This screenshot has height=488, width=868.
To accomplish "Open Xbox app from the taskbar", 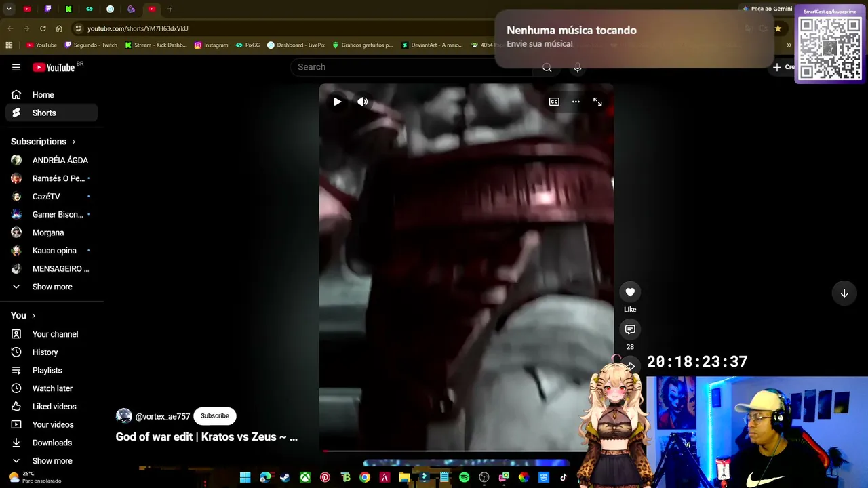I will tap(305, 477).
